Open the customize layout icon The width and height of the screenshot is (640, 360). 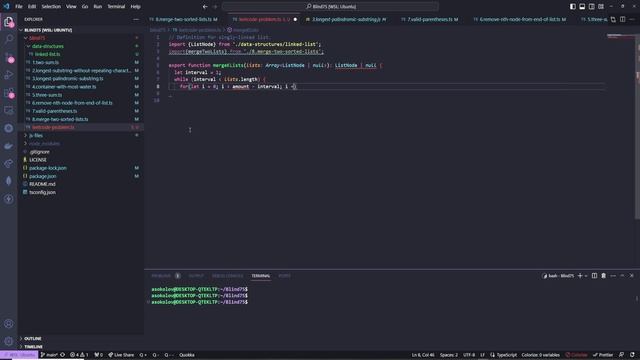[x=601, y=7]
